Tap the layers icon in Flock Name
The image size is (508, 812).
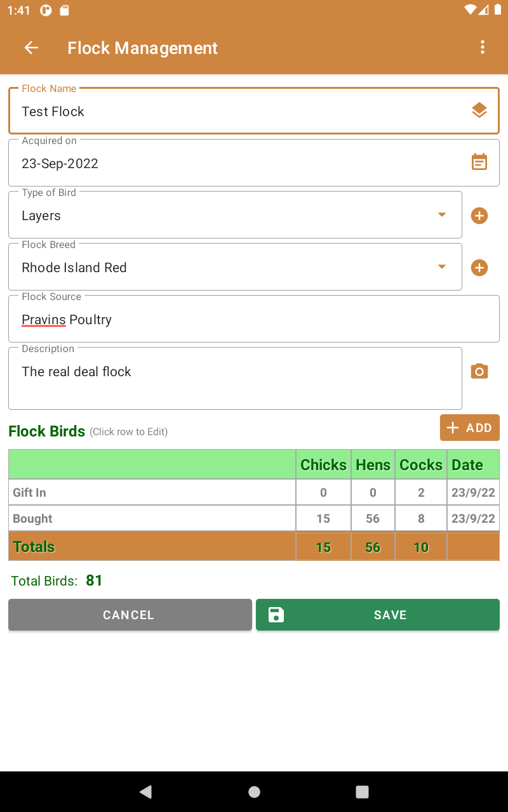[x=479, y=111]
